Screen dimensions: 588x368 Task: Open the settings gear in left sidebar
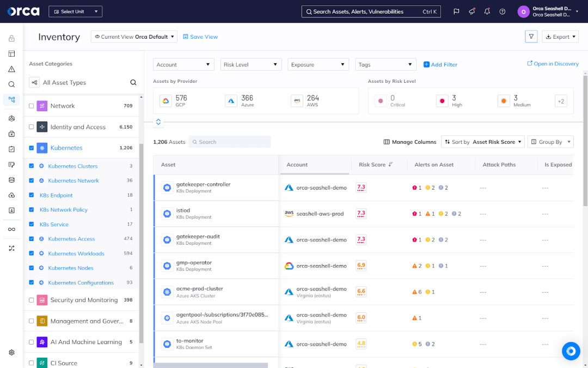(x=11, y=352)
